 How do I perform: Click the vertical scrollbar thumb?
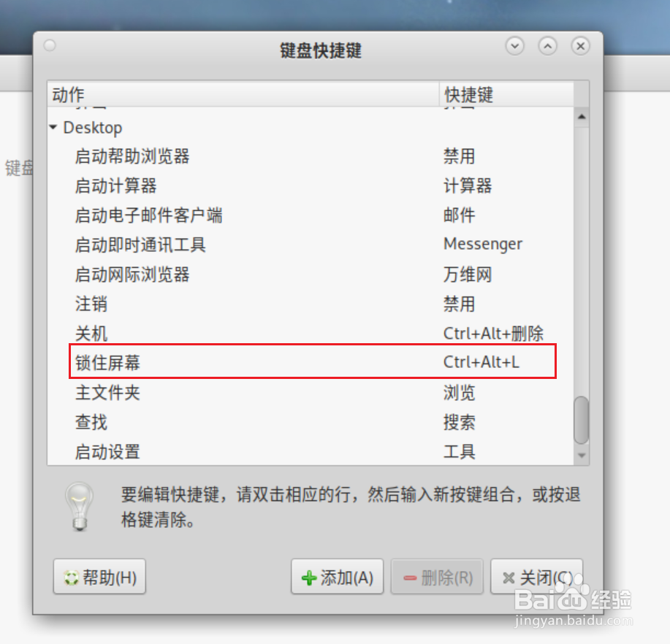pyautogui.click(x=582, y=421)
